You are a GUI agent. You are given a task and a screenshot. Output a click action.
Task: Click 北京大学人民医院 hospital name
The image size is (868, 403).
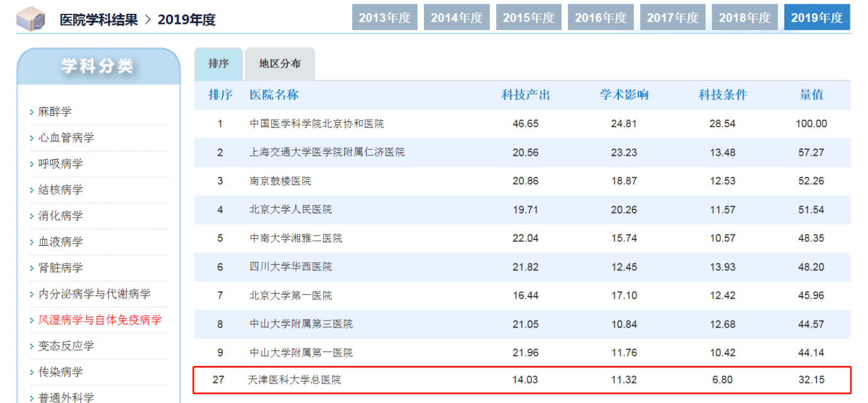(291, 209)
